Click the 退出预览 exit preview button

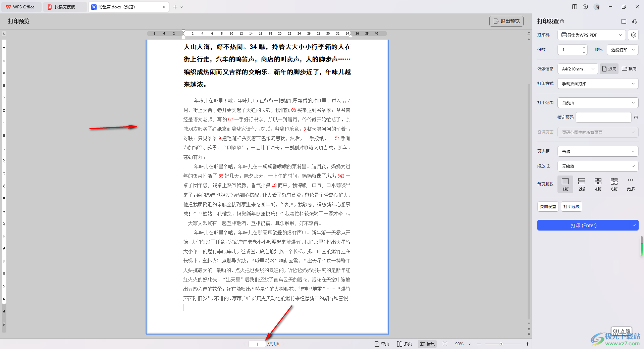[x=506, y=21]
